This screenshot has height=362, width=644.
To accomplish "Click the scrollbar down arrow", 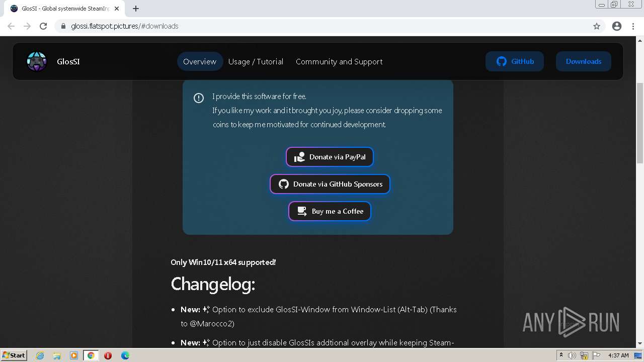I will pos(640,344).
